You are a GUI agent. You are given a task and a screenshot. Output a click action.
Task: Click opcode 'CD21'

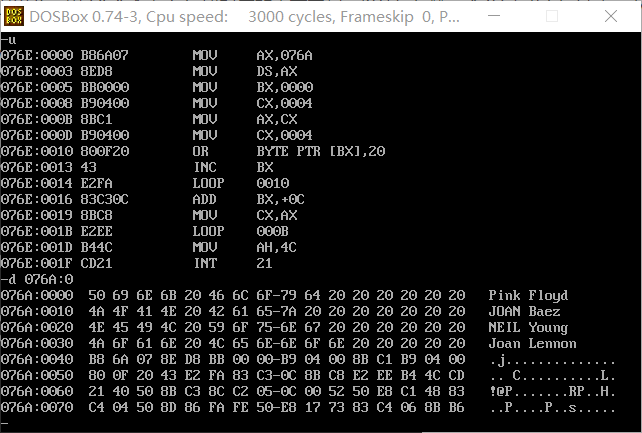pos(97,263)
